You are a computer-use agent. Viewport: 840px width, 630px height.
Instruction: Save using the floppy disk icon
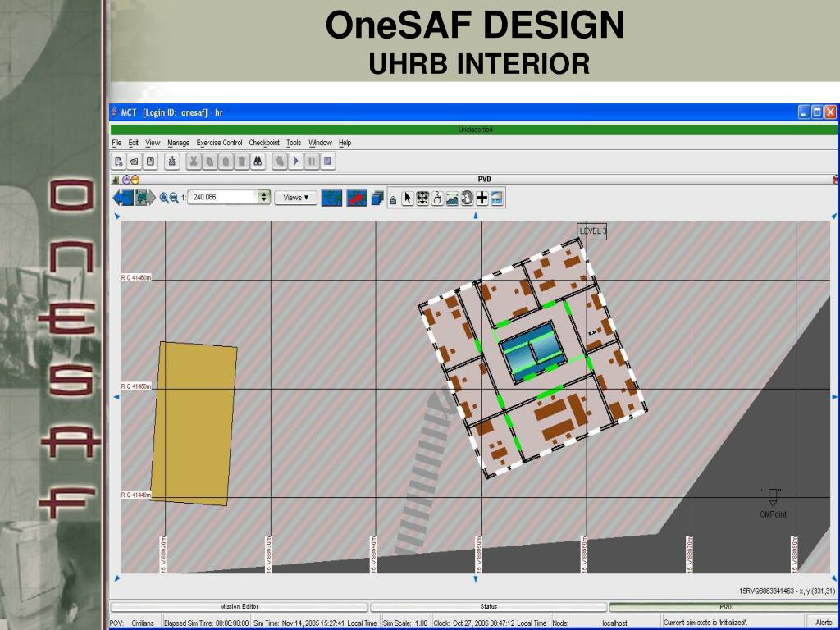click(x=151, y=161)
